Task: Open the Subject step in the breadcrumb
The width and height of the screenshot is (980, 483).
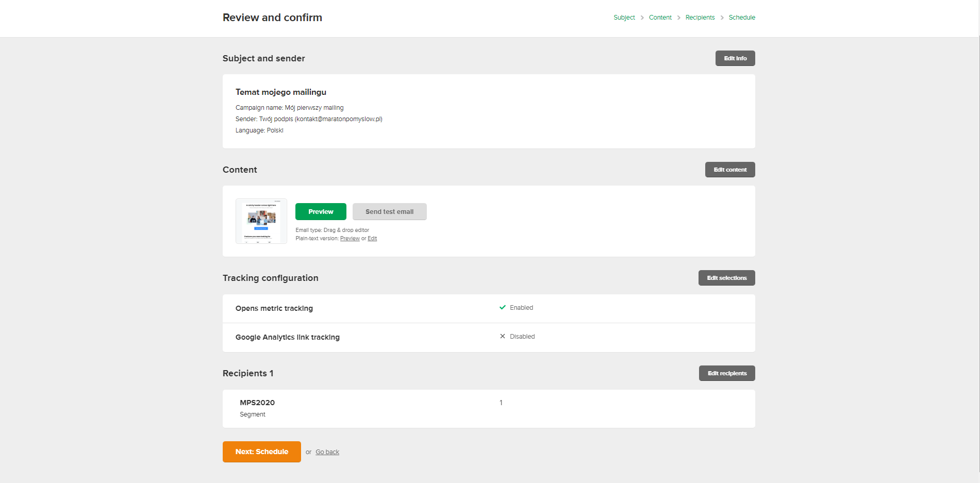Action: (x=624, y=17)
